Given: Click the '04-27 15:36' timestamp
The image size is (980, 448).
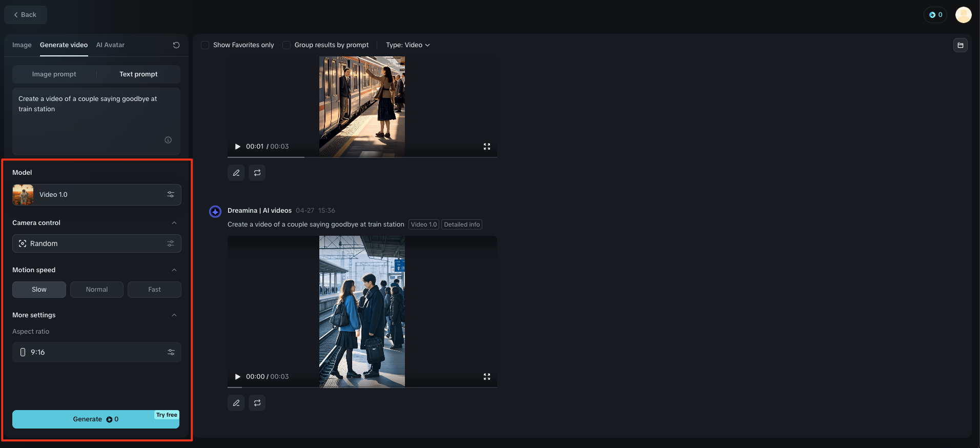Looking at the screenshot, I should [x=315, y=211].
